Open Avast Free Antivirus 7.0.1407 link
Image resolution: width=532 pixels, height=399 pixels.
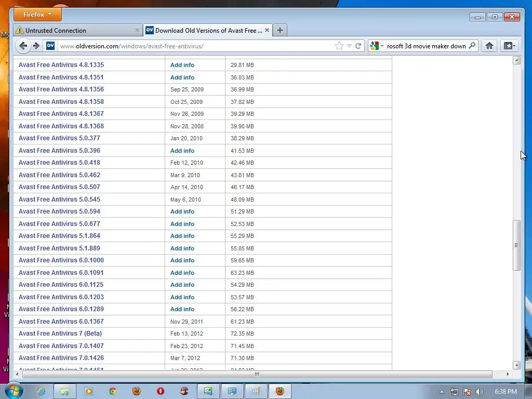pos(61,345)
